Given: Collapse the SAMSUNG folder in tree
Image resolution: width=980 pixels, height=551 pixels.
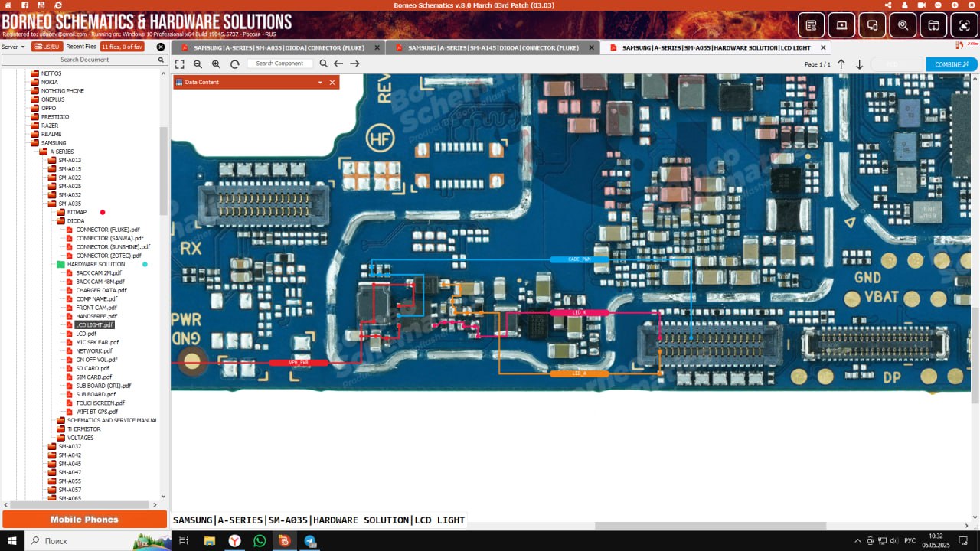Looking at the screenshot, I should click(x=34, y=143).
